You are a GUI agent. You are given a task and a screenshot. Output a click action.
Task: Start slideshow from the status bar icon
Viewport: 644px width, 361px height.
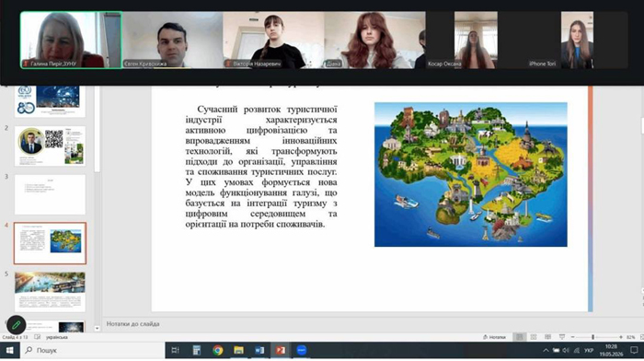point(562,337)
